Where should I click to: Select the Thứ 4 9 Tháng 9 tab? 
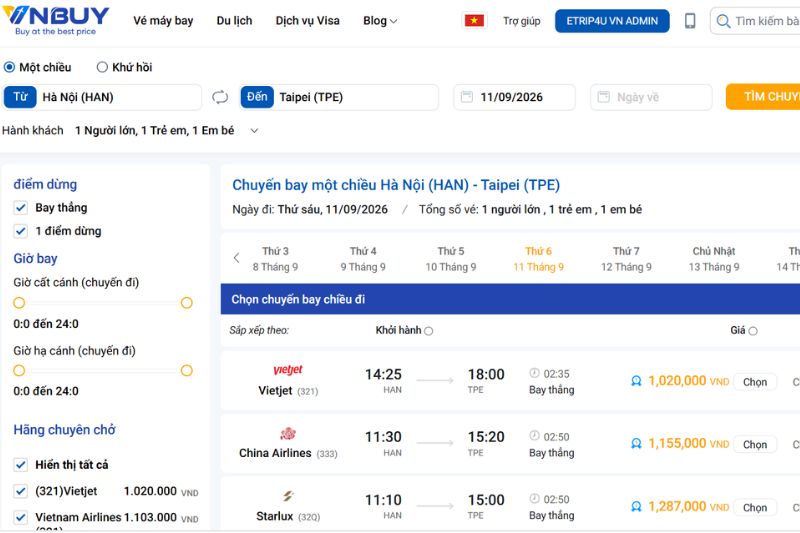(x=363, y=259)
